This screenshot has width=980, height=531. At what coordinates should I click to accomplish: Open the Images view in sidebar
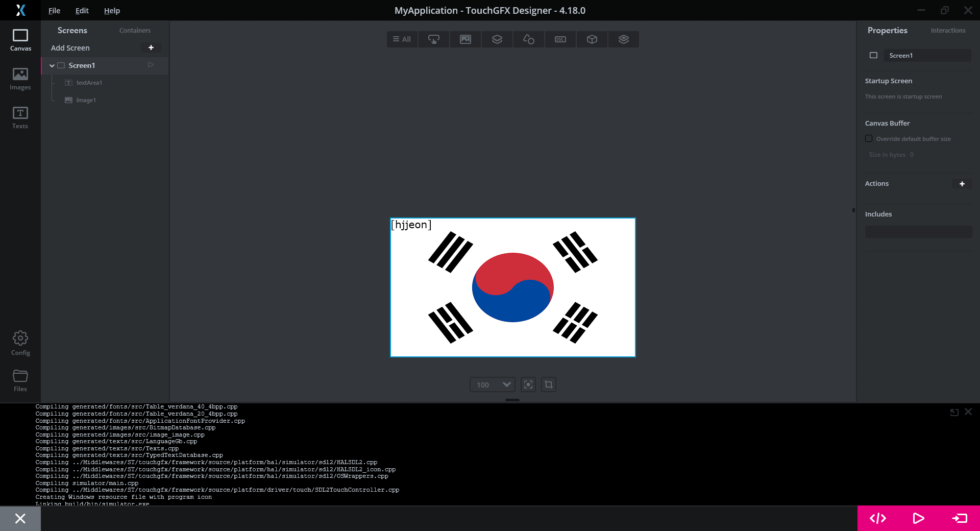pyautogui.click(x=20, y=79)
